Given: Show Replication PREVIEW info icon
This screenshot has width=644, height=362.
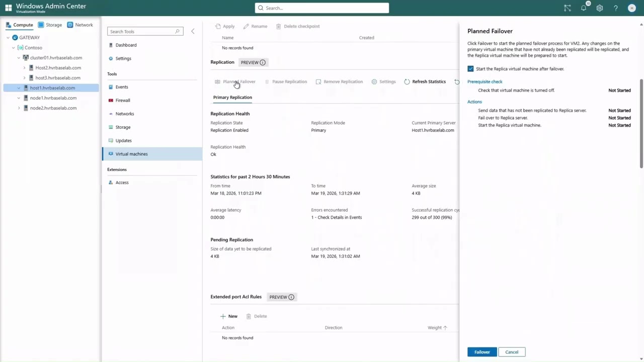Looking at the screenshot, I should click(263, 62).
